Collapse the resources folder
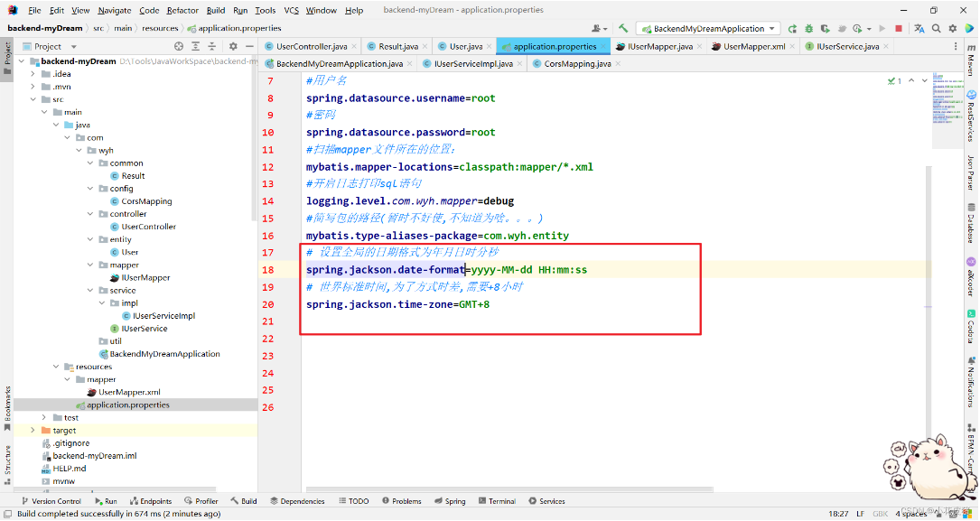 tap(56, 367)
